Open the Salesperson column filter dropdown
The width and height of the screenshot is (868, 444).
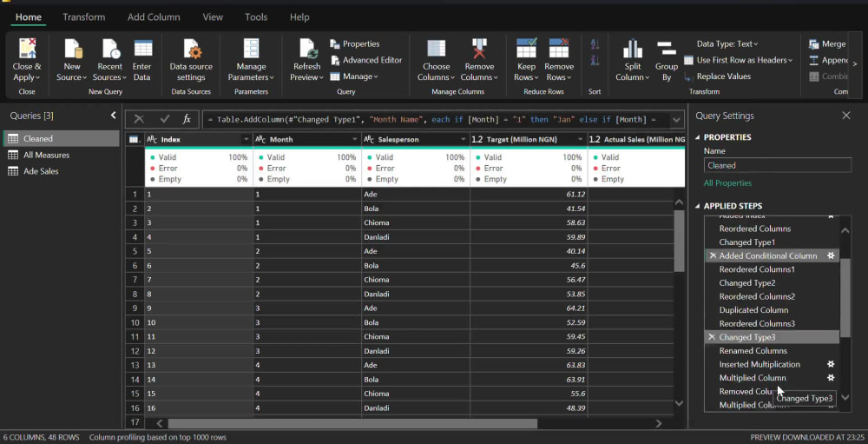464,140
